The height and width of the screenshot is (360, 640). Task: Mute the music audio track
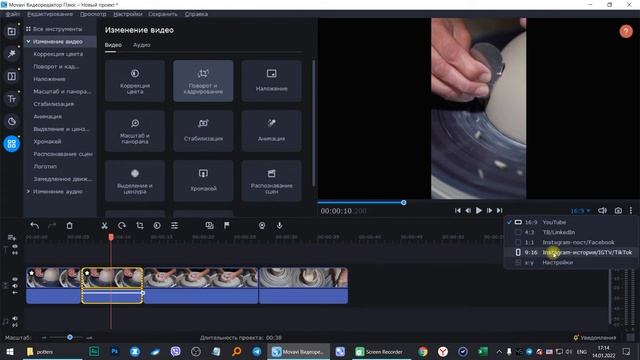coord(15,318)
